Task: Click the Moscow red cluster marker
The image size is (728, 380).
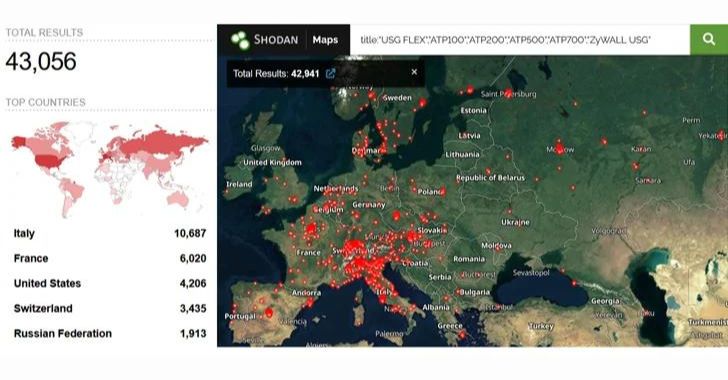Action: pyautogui.click(x=559, y=148)
